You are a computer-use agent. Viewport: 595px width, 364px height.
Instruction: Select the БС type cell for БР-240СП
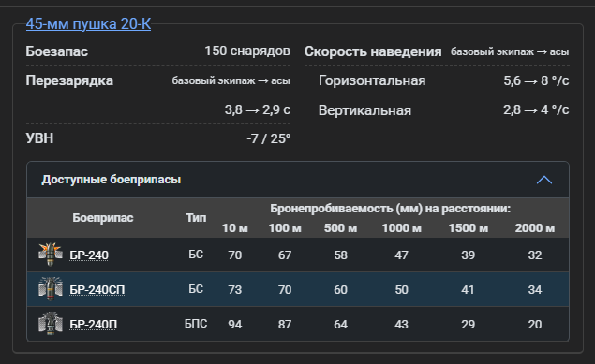(x=196, y=289)
